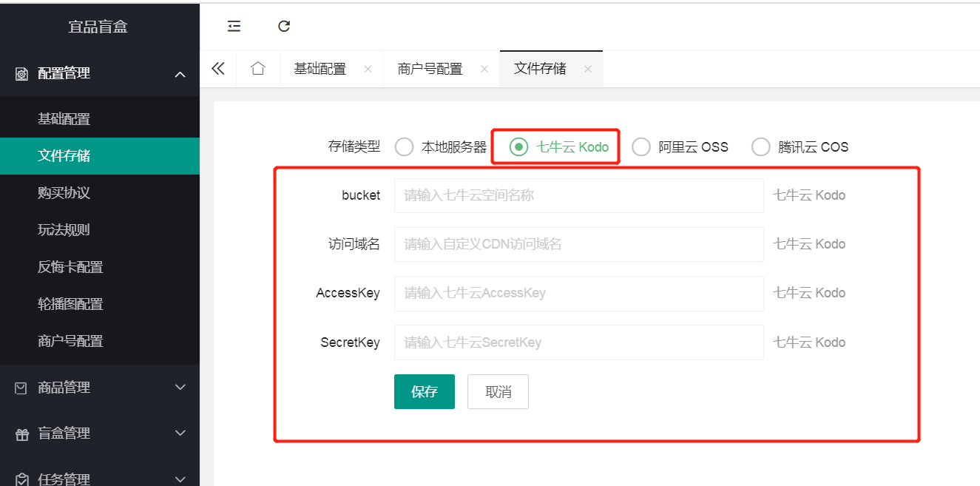Focus the 访问域名 input field
The image size is (980, 486).
click(x=579, y=244)
